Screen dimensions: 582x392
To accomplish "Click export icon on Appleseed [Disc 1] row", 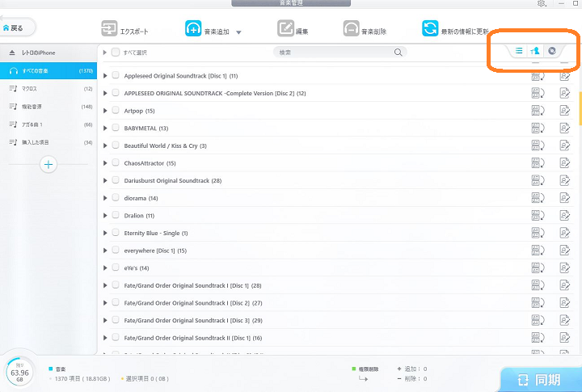I will [x=538, y=76].
